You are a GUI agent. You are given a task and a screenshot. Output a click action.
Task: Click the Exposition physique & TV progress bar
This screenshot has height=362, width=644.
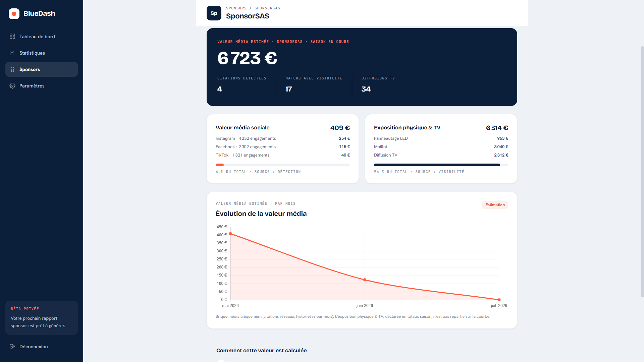click(441, 165)
